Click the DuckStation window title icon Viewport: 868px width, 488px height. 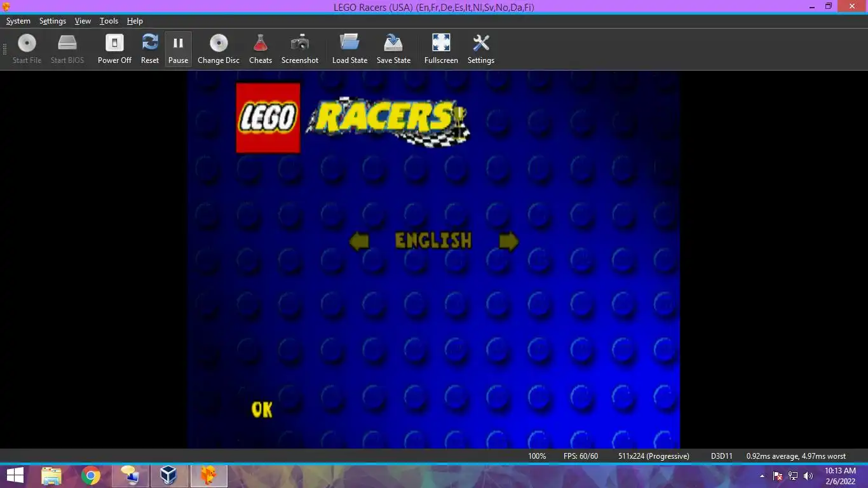6,6
